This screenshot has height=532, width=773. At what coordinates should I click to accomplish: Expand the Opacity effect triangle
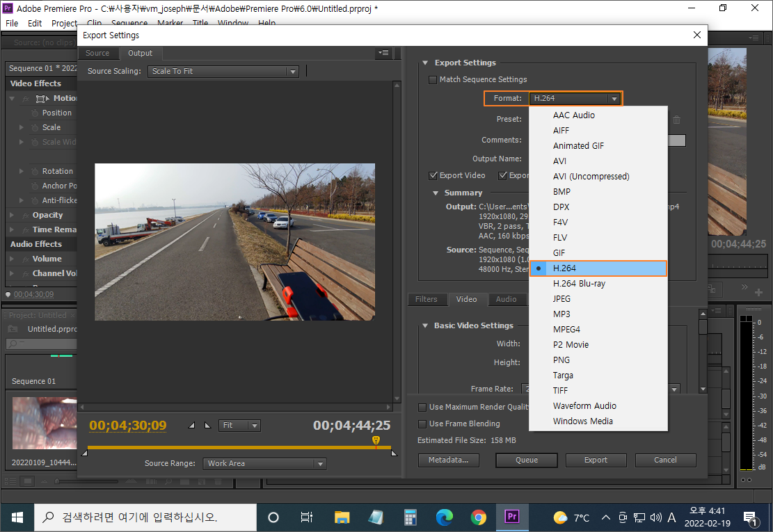point(12,216)
